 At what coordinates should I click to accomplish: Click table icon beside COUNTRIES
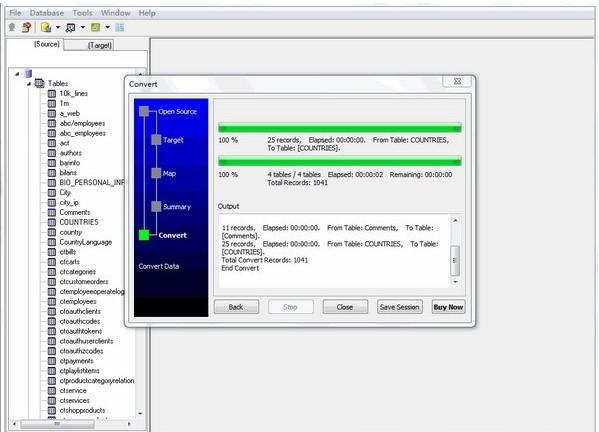(52, 222)
